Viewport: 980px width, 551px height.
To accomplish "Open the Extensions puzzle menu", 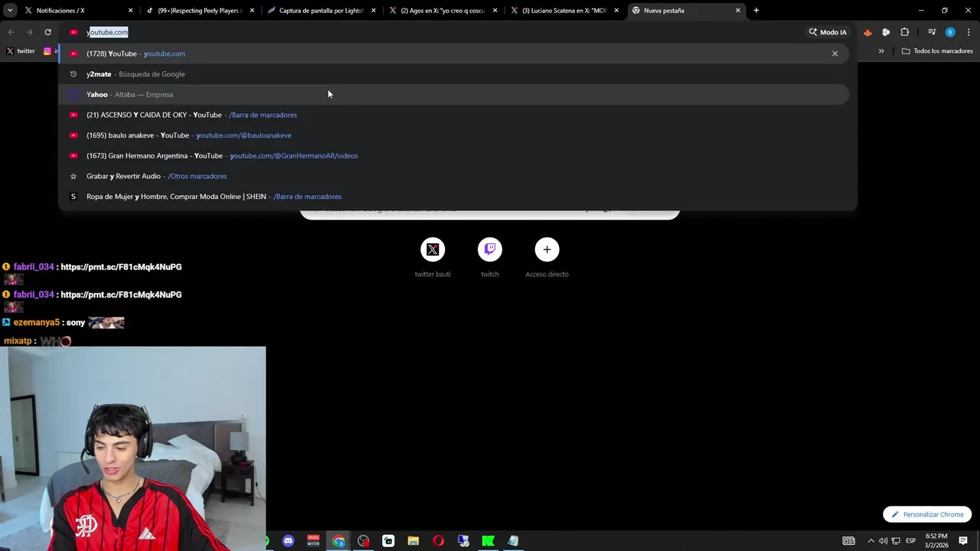I will (905, 32).
